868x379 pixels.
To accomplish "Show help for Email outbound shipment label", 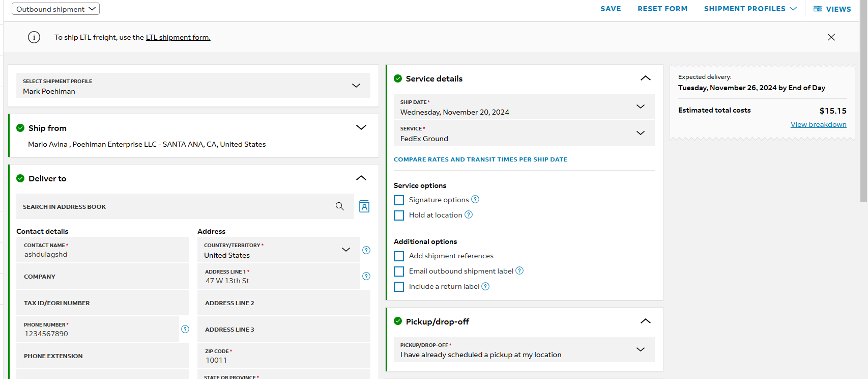I will [519, 270].
